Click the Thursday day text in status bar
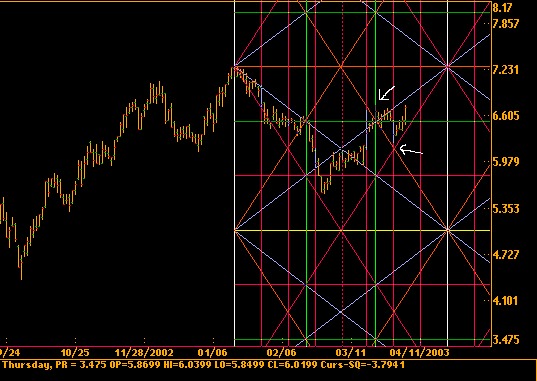This screenshot has width=537, height=381. (26, 365)
